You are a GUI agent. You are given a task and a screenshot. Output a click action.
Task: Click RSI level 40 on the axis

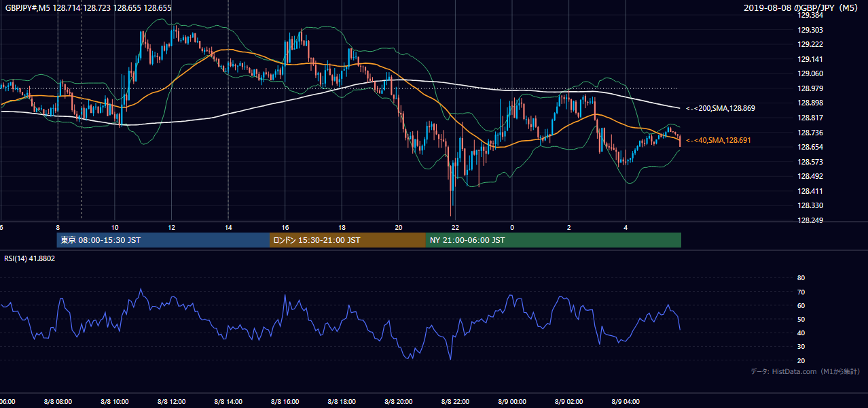[801, 333]
